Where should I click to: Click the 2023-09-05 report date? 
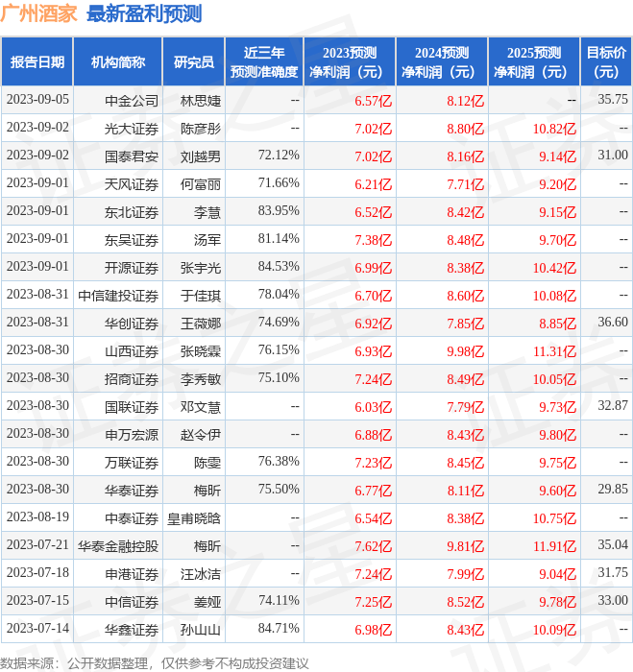point(37,100)
